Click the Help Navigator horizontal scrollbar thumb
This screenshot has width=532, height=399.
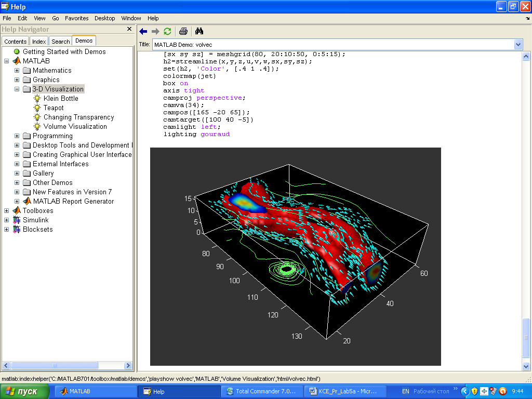[x=55, y=365]
